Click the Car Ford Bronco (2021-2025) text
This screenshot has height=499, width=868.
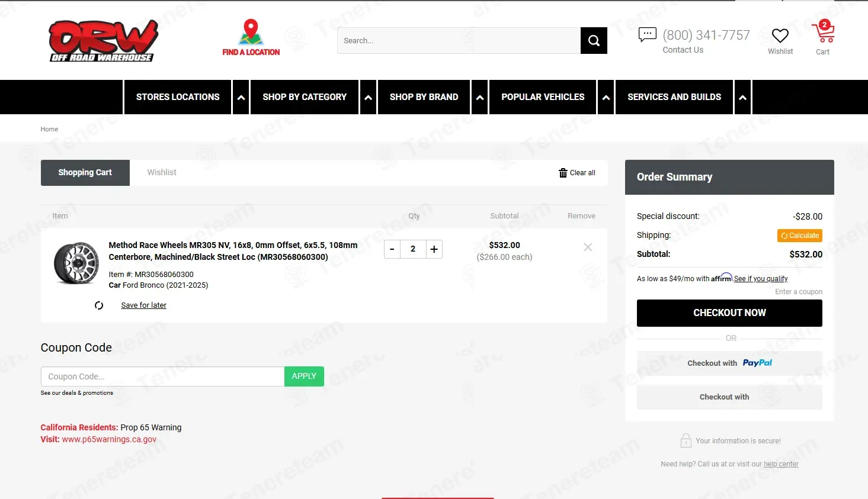click(159, 285)
